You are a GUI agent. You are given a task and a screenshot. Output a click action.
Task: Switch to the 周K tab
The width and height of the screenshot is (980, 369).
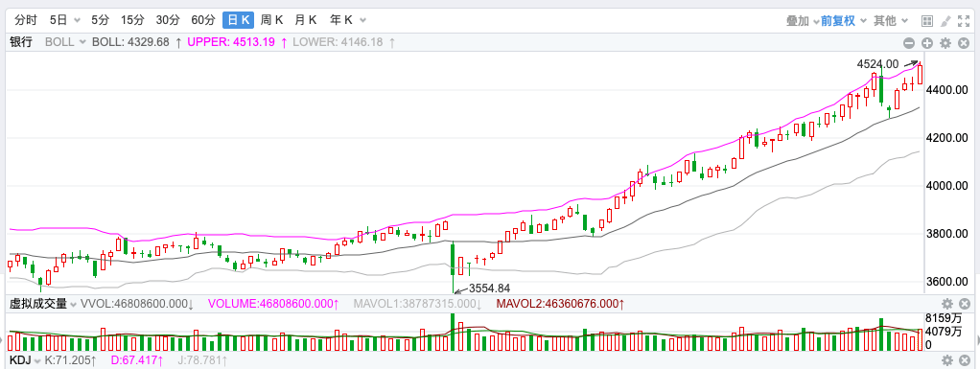coord(271,20)
